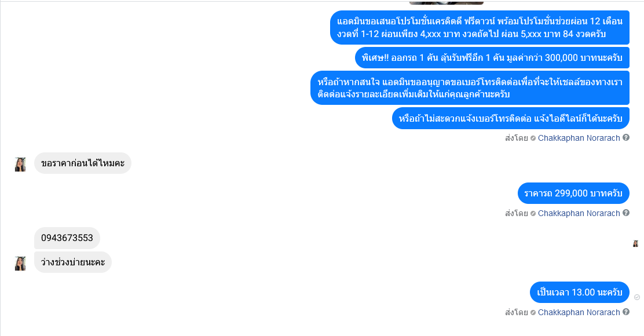Click badge icon before sender name under price message

(x=533, y=214)
